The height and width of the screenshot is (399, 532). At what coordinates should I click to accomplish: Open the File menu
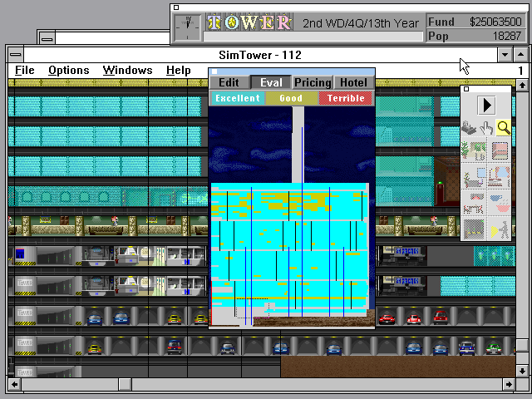[x=24, y=70]
